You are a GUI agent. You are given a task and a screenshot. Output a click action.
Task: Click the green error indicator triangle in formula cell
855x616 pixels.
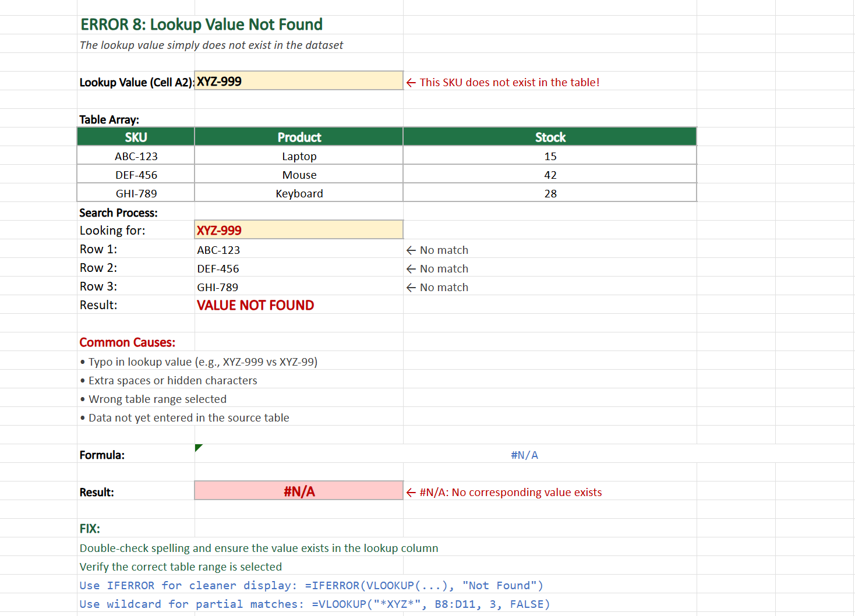[x=198, y=447]
